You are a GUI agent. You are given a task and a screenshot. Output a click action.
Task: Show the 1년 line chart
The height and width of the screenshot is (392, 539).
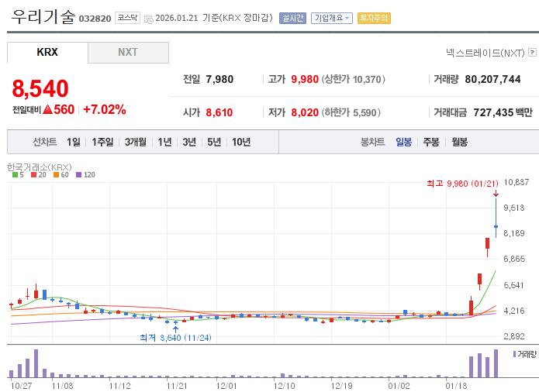(164, 142)
